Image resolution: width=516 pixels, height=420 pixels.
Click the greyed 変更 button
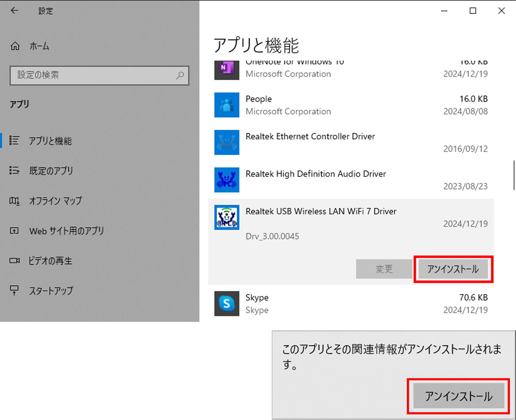[x=384, y=269]
